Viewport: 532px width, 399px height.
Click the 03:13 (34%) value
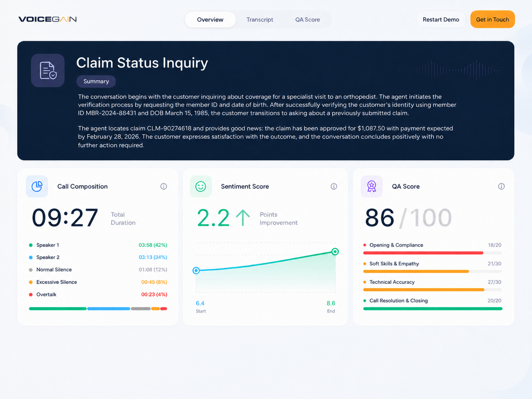tap(153, 257)
